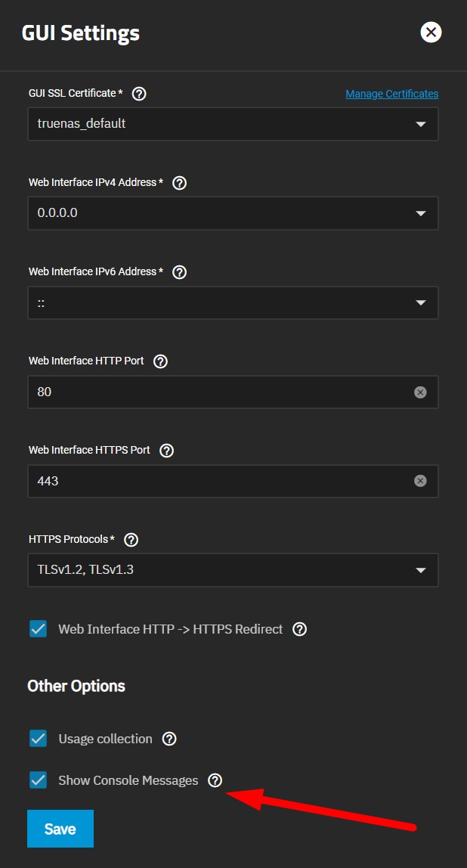Open help tooltip for GUI SSL Certificate
The width and height of the screenshot is (467, 868).
pos(140,94)
